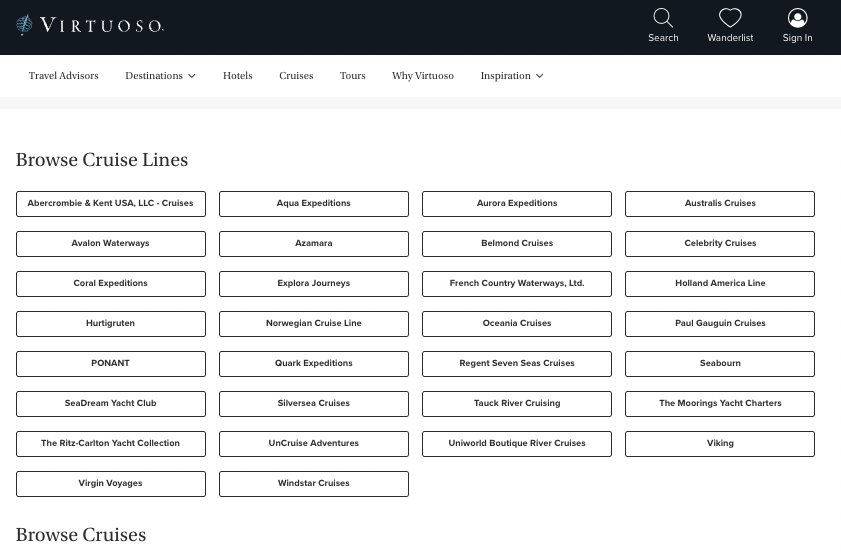Pick Holland America Line
841x555 pixels.
(720, 284)
